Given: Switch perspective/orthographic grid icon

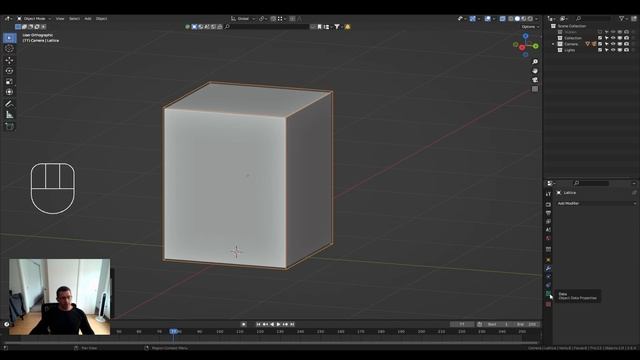Looking at the screenshot, I should 535,89.
